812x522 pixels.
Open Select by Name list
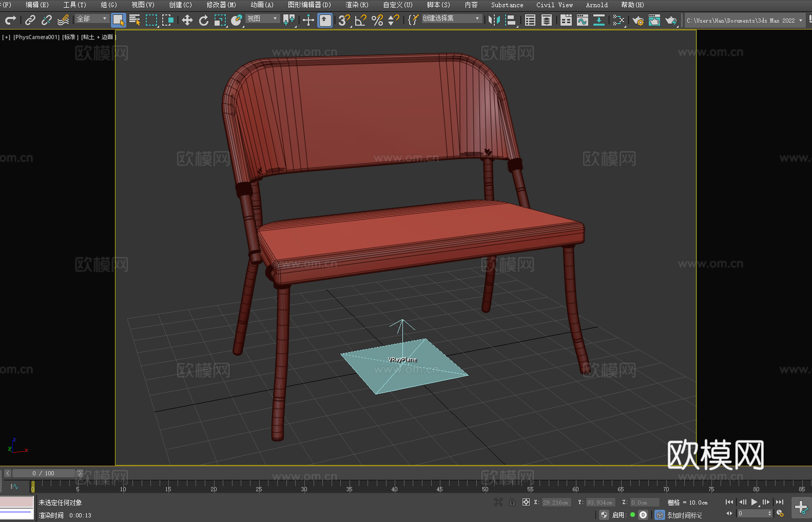135,20
